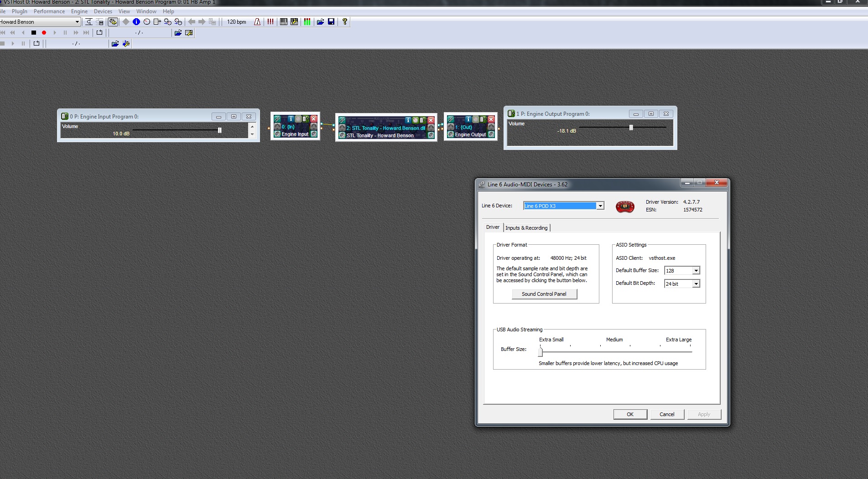Click the red X on Engine Output node
The width and height of the screenshot is (868, 479).
coord(491,119)
